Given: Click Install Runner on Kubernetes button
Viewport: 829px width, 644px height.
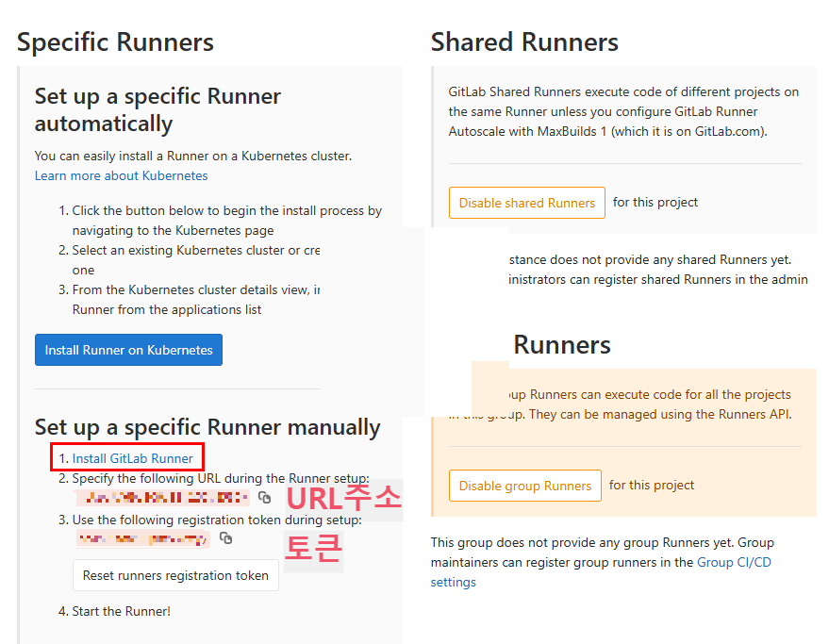Looking at the screenshot, I should [x=128, y=350].
